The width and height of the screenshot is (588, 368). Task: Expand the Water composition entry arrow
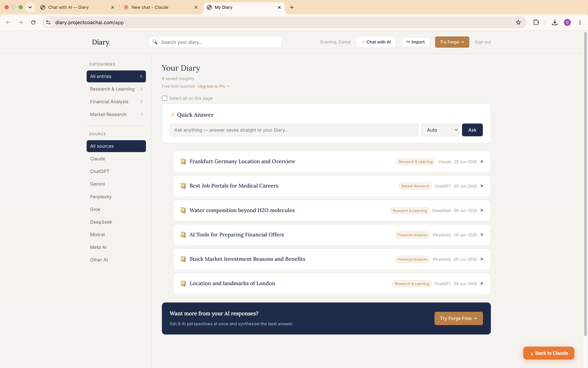[x=482, y=210]
